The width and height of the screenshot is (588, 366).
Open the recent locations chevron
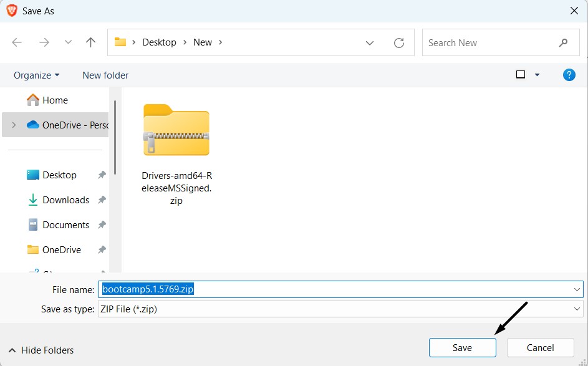pyautogui.click(x=68, y=42)
